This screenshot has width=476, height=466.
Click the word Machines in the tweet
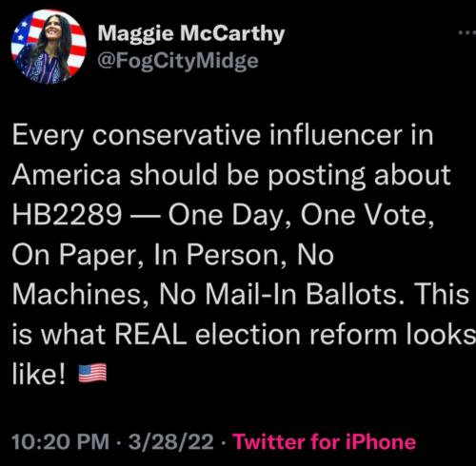coord(77,295)
